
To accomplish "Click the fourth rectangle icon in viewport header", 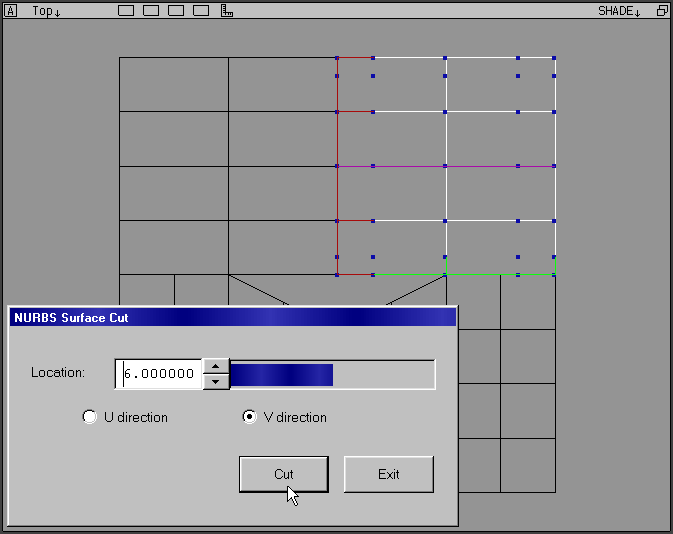I will [201, 11].
